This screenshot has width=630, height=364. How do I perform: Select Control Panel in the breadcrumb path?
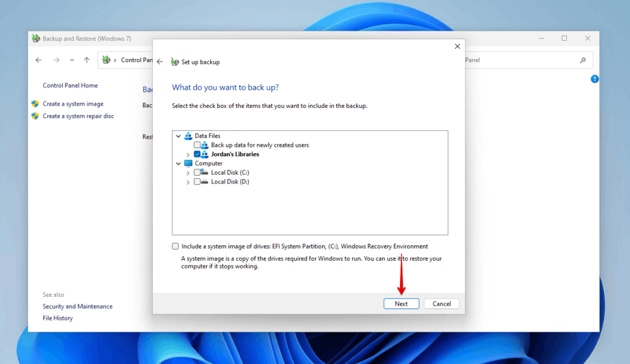(137, 60)
